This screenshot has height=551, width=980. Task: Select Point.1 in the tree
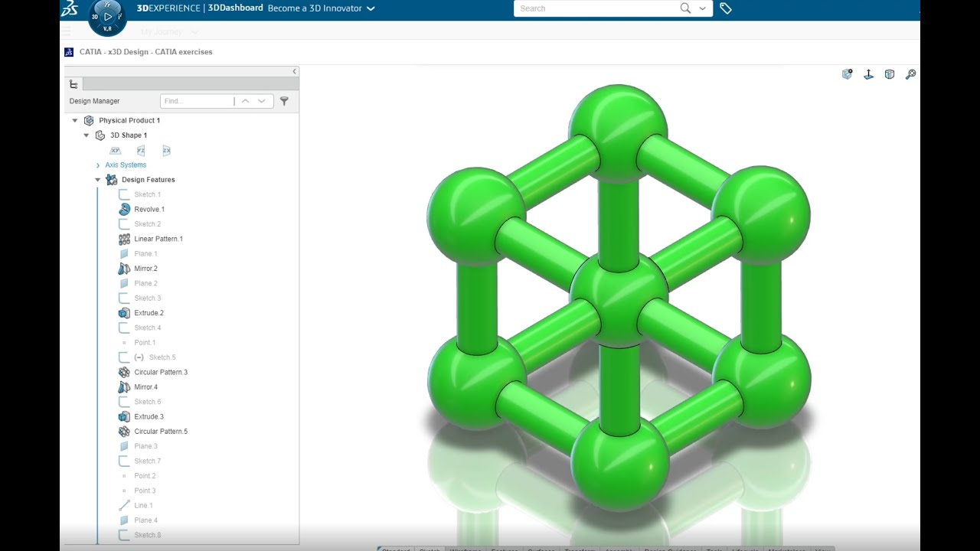145,343
